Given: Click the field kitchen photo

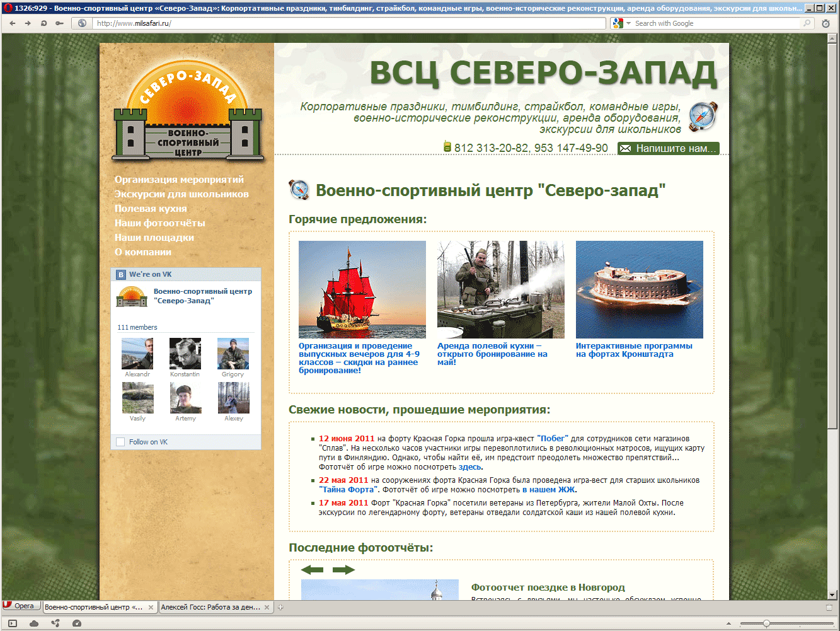Looking at the screenshot, I should 501,289.
